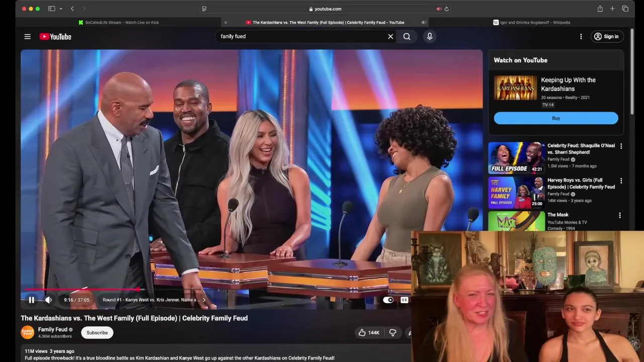Open Harvey Boys vs. Girls thumbnail
This screenshot has width=644, height=362.
click(x=516, y=193)
